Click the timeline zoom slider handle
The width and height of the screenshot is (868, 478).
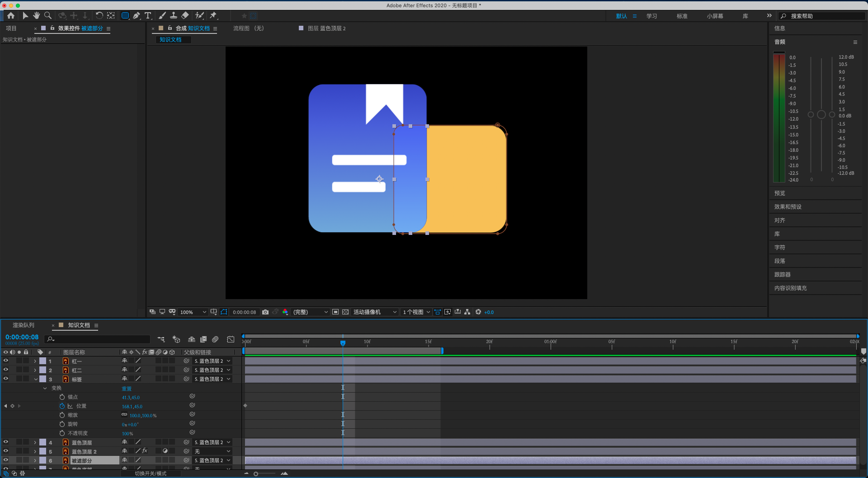(256, 473)
